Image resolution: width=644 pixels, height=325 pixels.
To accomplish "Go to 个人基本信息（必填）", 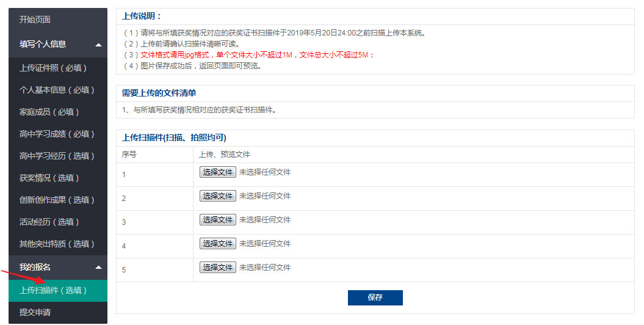I will (58, 90).
